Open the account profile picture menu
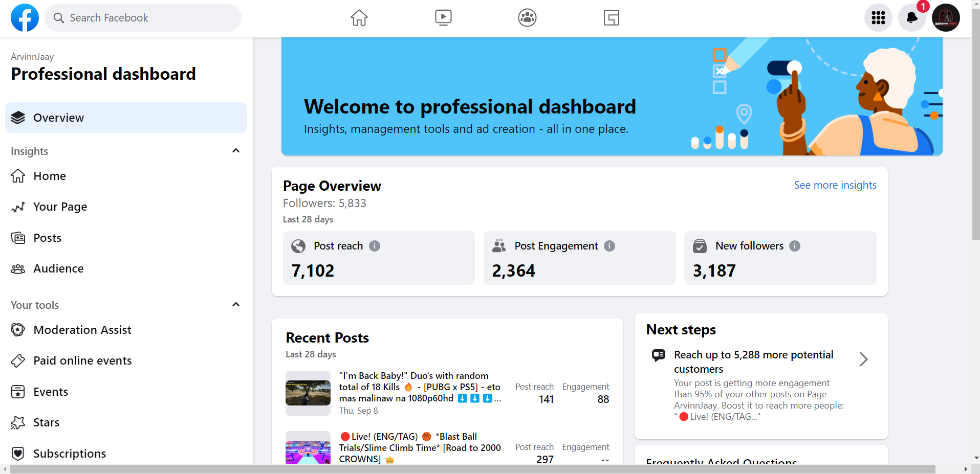The height and width of the screenshot is (474, 980). coord(946,18)
